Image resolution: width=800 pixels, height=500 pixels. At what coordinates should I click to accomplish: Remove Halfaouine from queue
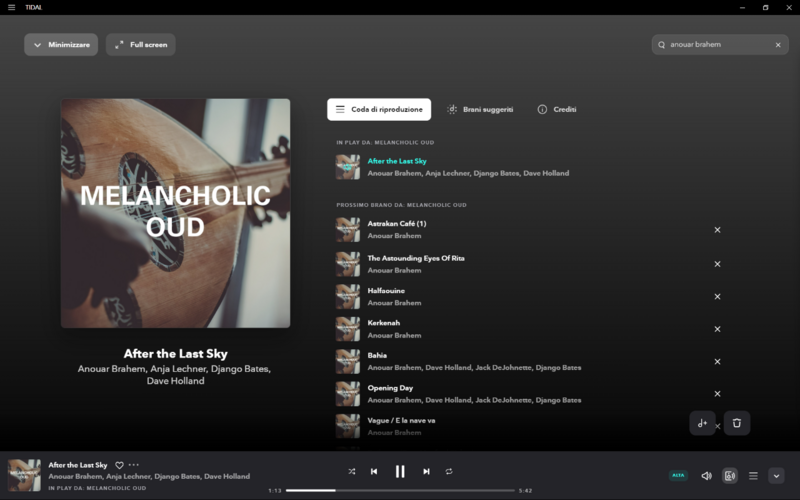tap(717, 297)
